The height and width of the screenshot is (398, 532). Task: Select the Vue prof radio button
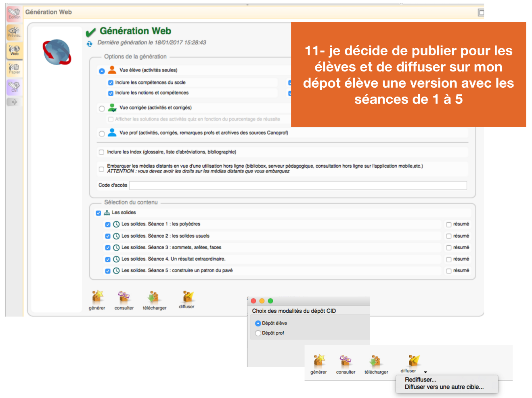tap(102, 134)
